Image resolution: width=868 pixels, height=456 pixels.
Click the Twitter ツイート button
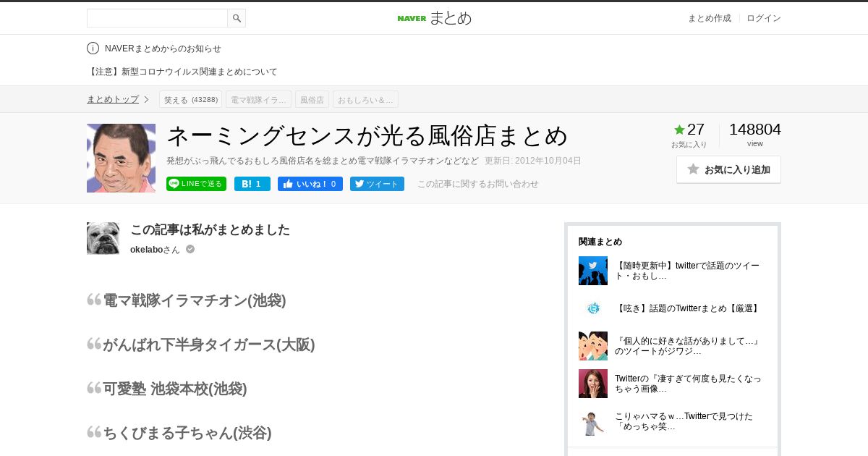pyautogui.click(x=377, y=184)
